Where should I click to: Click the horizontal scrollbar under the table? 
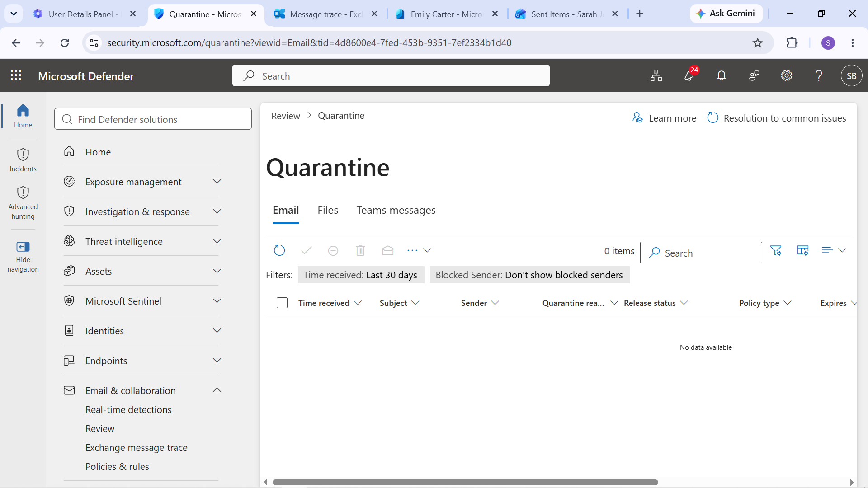point(465,482)
